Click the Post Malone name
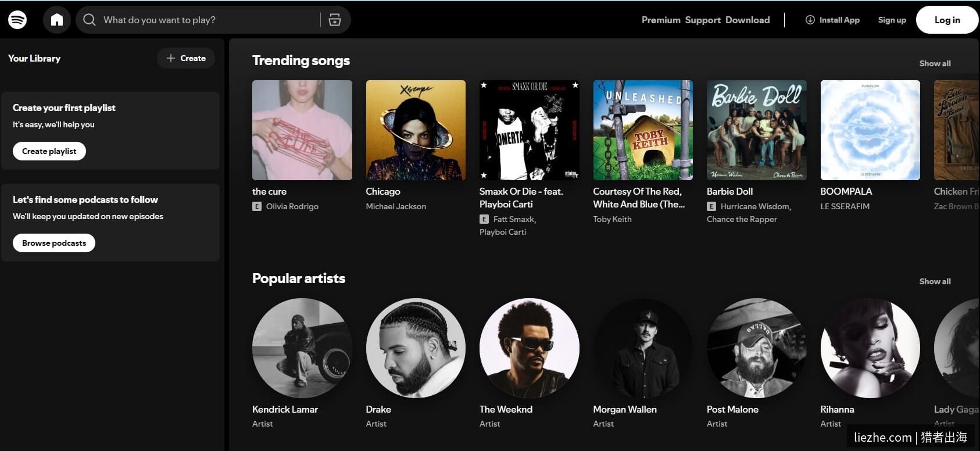Image resolution: width=980 pixels, height=451 pixels. point(732,409)
